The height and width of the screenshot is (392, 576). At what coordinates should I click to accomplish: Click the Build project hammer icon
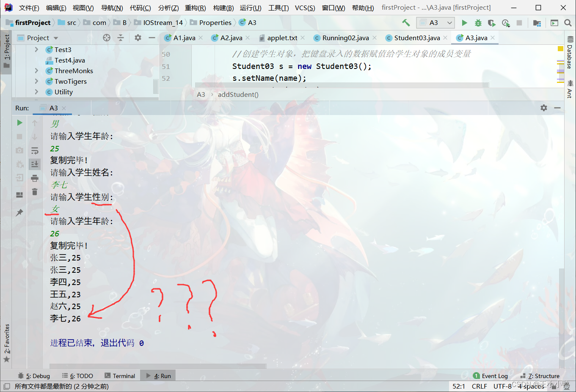pos(406,23)
